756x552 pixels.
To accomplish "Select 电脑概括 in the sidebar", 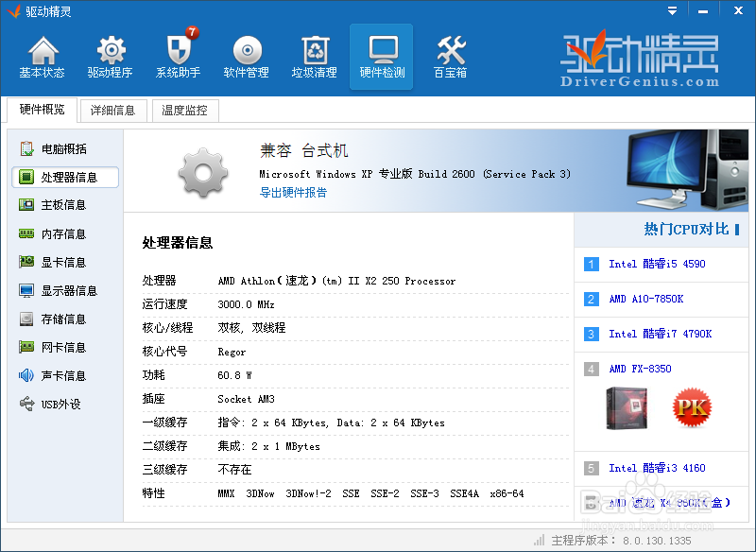I will 64,148.
